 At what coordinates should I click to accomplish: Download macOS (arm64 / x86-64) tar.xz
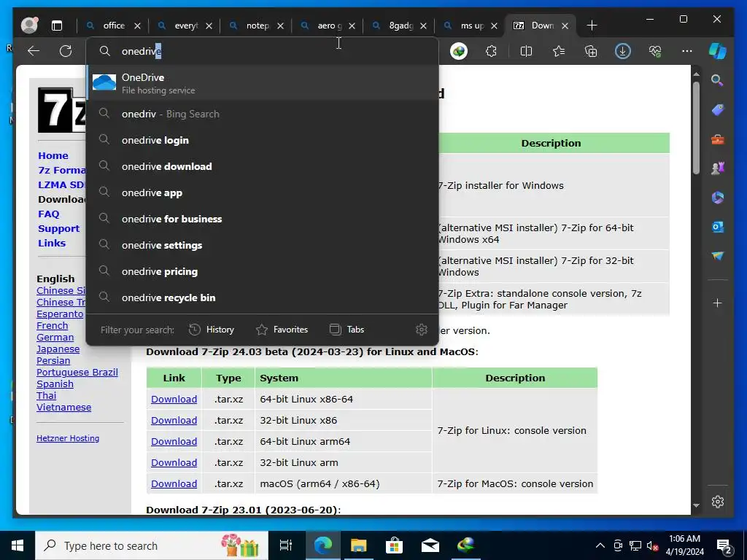[x=174, y=483]
